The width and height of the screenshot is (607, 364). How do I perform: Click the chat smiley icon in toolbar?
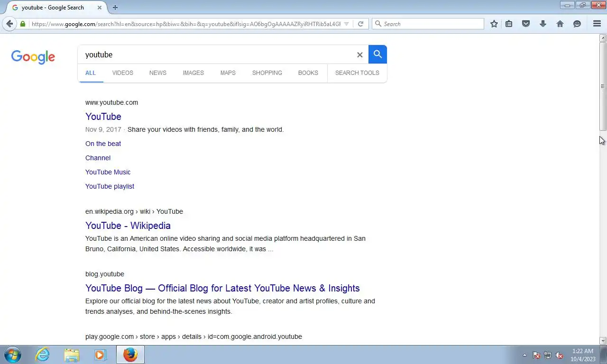click(577, 24)
